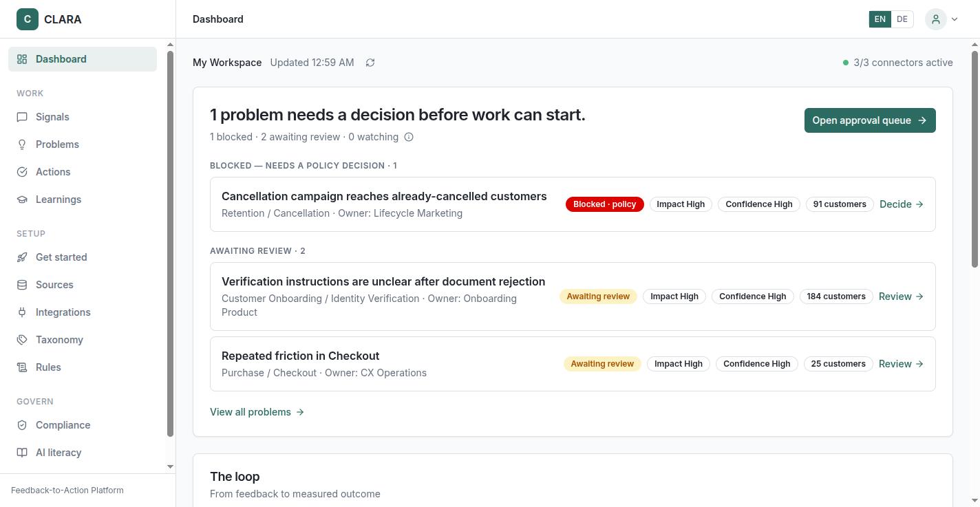Viewport: 980px width, 507px height.
Task: Click the Get started rocket icon
Action: 22,257
